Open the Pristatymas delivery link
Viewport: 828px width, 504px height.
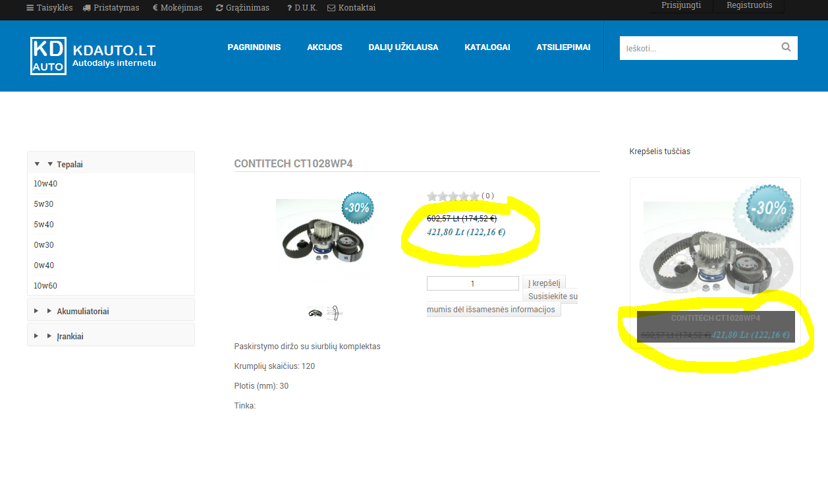[x=111, y=8]
